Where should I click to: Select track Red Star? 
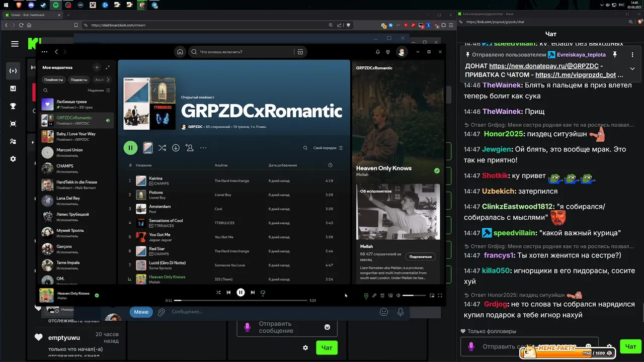[235, 251]
